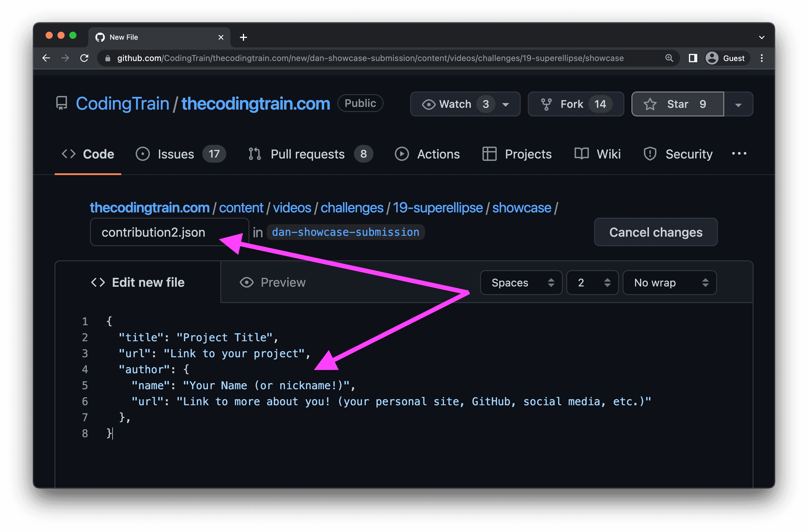This screenshot has width=808, height=532.
Task: Open the 19-superellipse breadcrumb link
Action: (x=437, y=208)
